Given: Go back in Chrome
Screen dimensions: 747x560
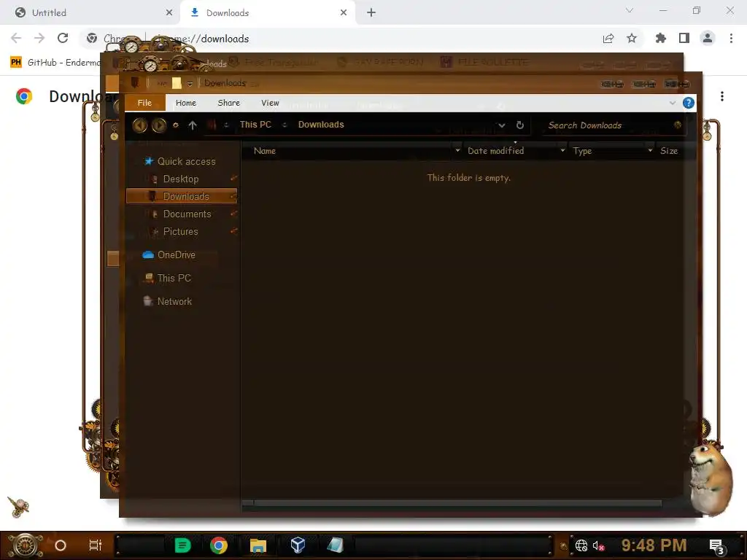Looking at the screenshot, I should (16, 38).
